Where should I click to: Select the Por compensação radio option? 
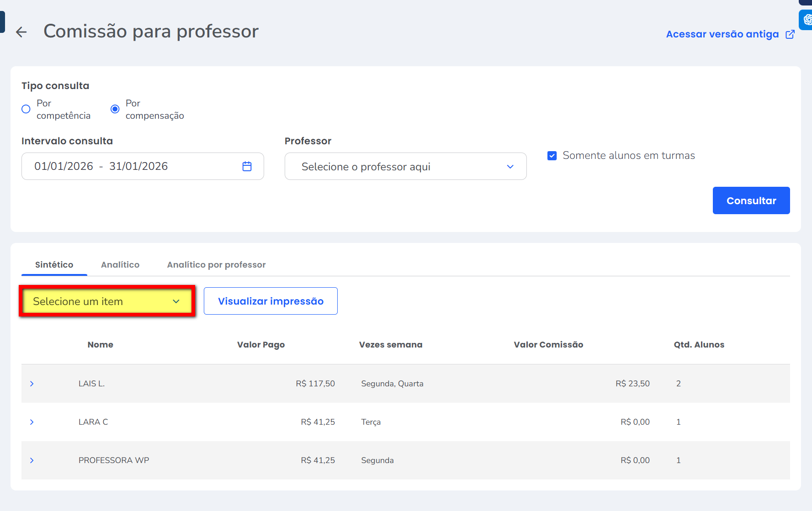click(115, 109)
